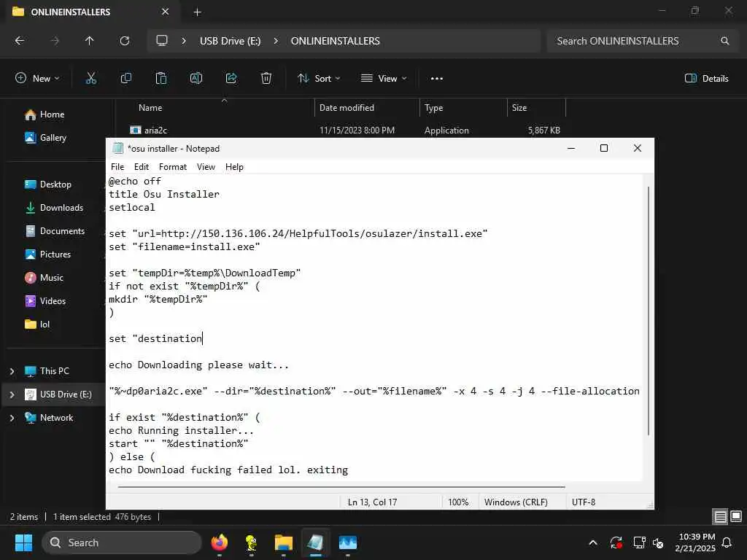
Task: Open the New dropdown in Explorer
Action: (x=37, y=79)
